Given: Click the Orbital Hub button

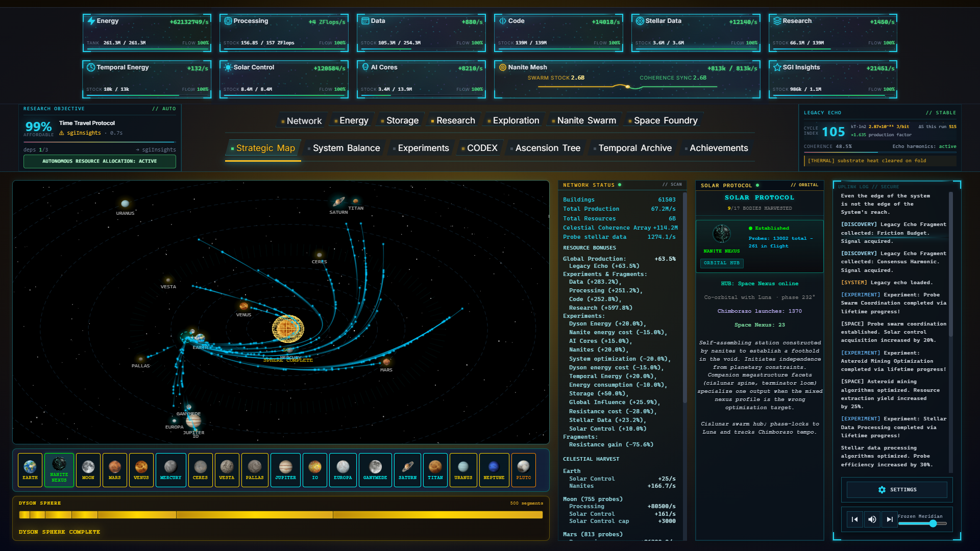Looking at the screenshot, I should coord(722,263).
